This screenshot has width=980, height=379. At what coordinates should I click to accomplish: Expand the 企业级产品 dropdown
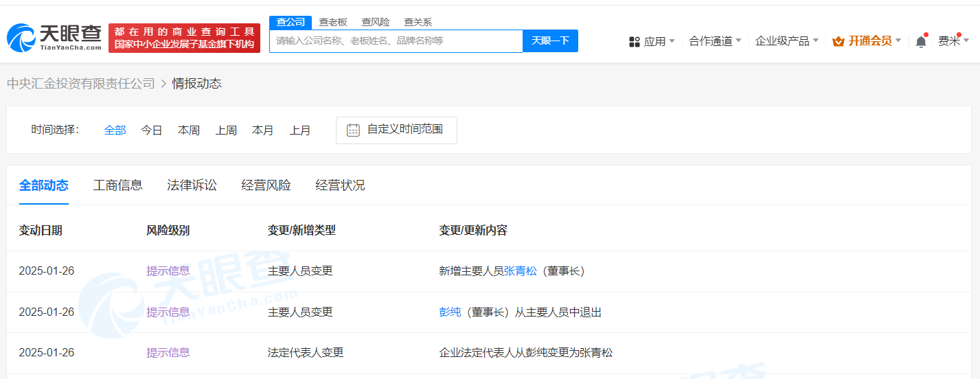(x=786, y=41)
